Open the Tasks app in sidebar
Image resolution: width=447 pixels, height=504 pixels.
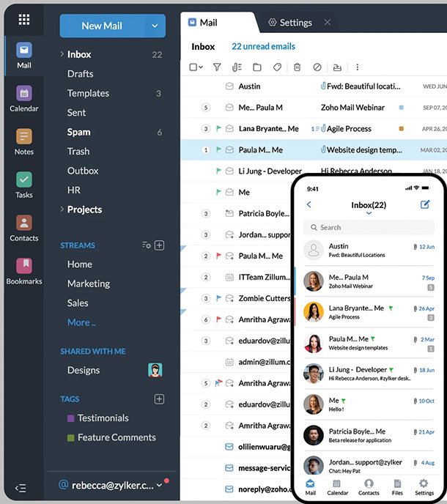click(23, 185)
